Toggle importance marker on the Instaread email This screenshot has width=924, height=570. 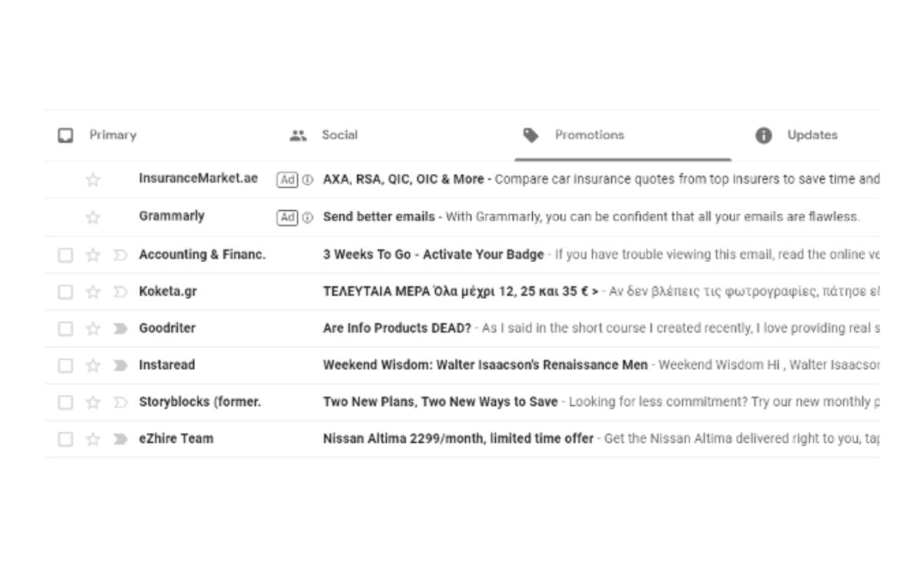click(120, 365)
